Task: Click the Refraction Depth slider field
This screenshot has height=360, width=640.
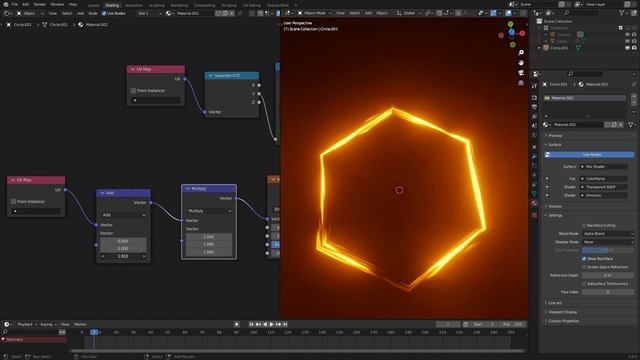Action: pyautogui.click(x=608, y=276)
